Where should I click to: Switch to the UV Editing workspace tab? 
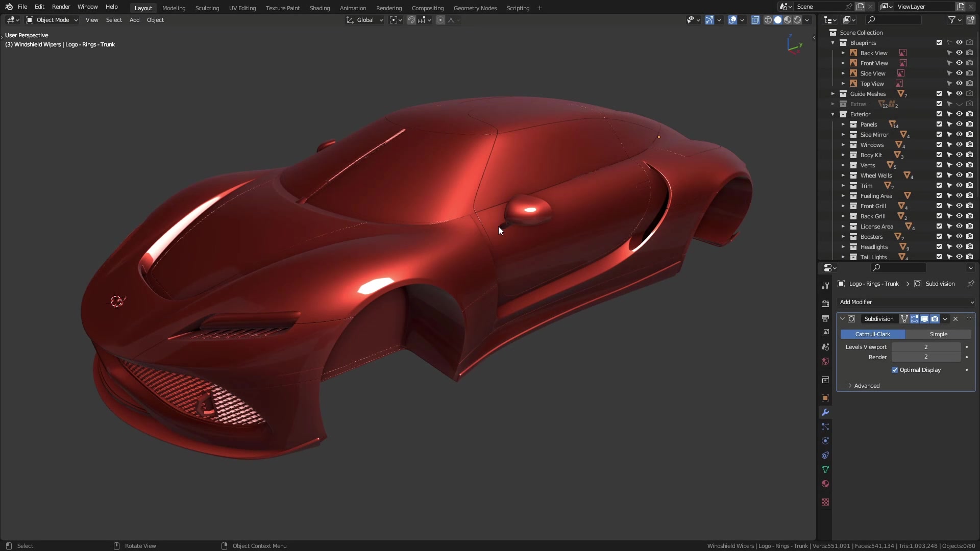click(242, 8)
